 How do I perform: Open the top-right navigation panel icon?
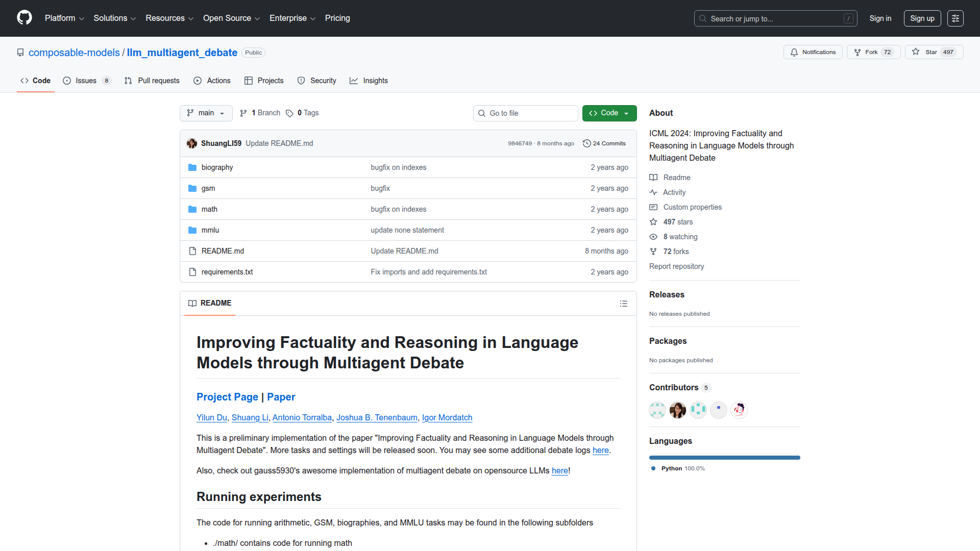(x=955, y=18)
